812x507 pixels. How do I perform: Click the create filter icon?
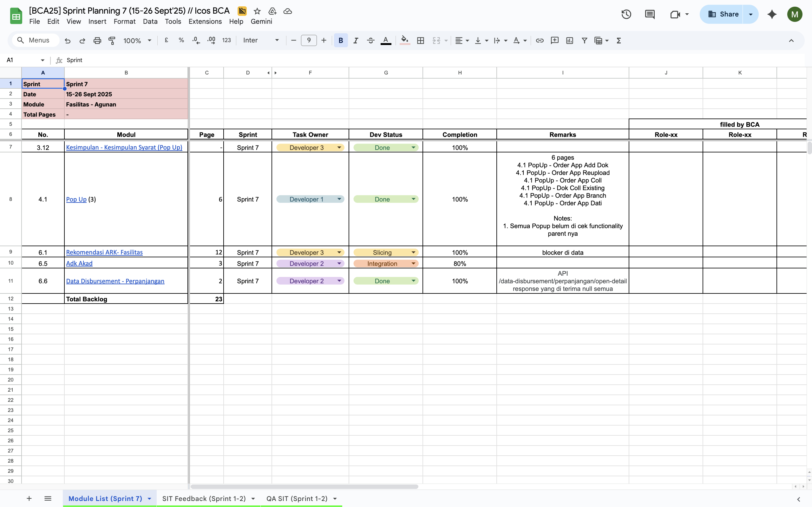tap(584, 41)
